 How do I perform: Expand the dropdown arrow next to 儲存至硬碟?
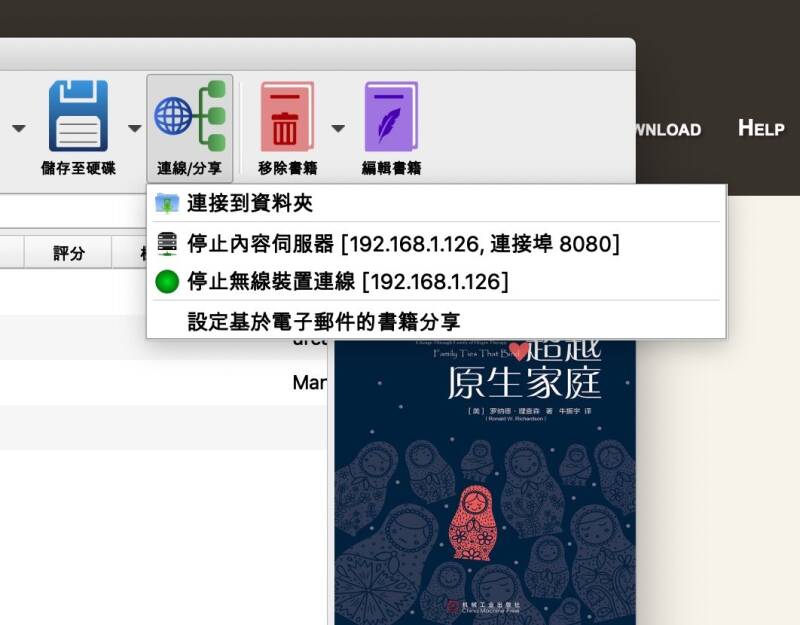[x=135, y=128]
